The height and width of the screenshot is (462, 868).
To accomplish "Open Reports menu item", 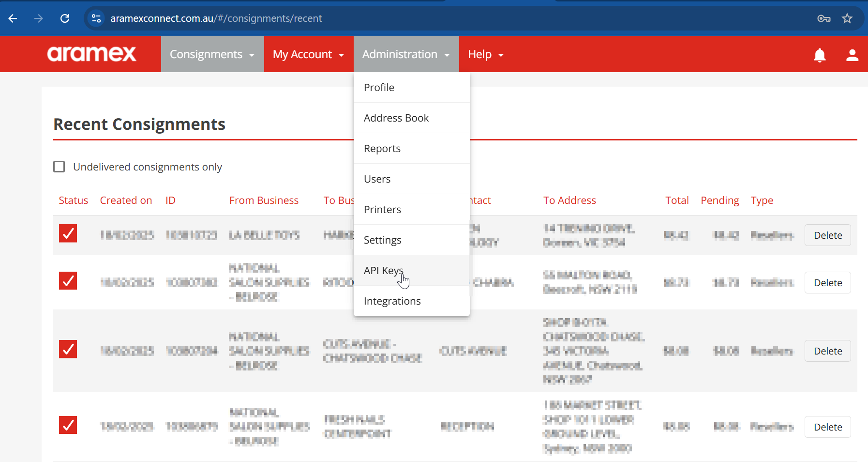I will click(x=412, y=149).
